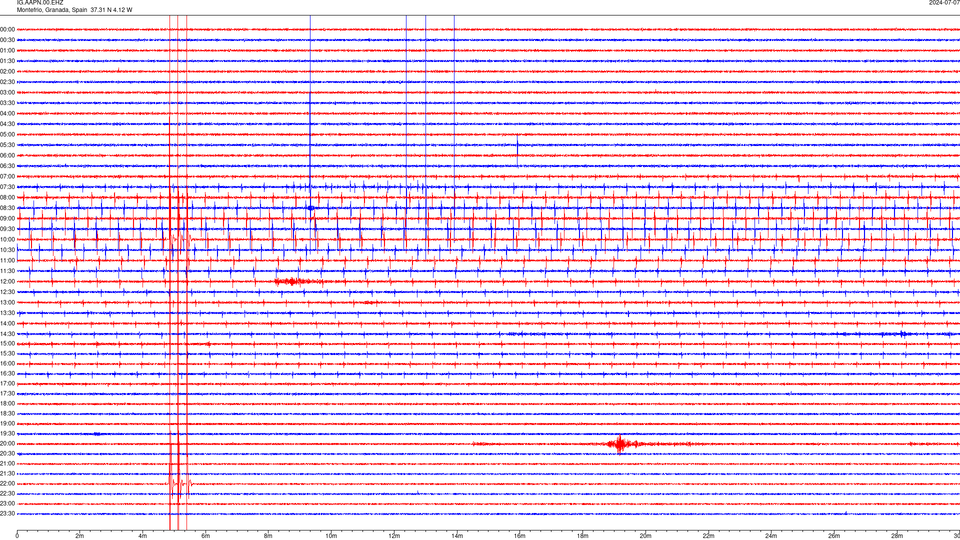Screen dimensions: 960x540
Task: Click the 18m axis tick label
Action: click(x=583, y=536)
